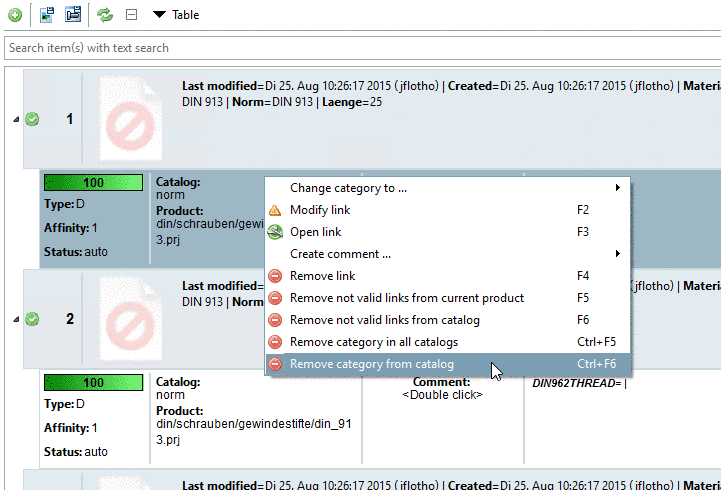
Task: Click the DIN962THREAD= value cell
Action: tap(579, 383)
